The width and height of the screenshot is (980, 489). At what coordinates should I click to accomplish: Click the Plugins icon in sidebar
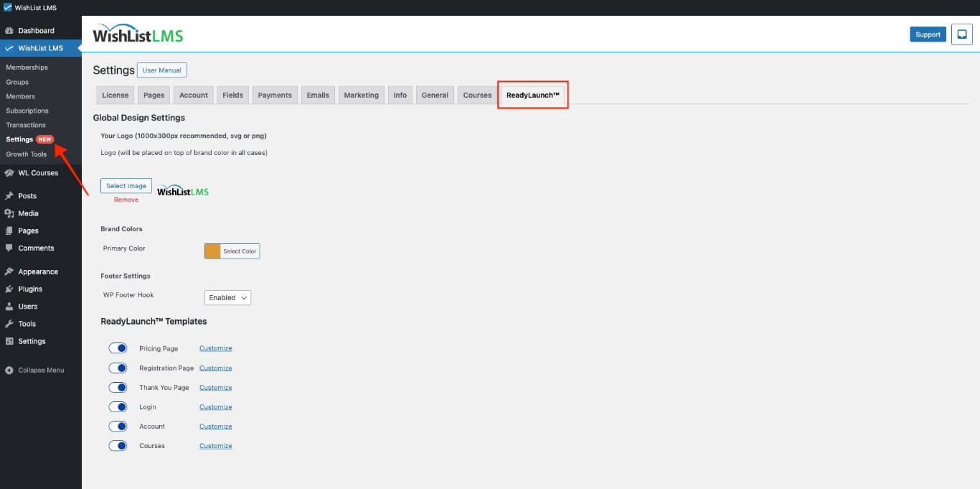(9, 289)
